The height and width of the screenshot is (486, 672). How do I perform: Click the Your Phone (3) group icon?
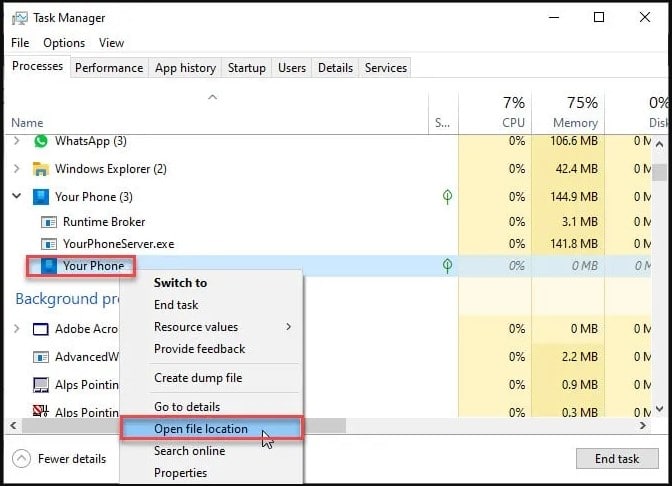coord(41,197)
